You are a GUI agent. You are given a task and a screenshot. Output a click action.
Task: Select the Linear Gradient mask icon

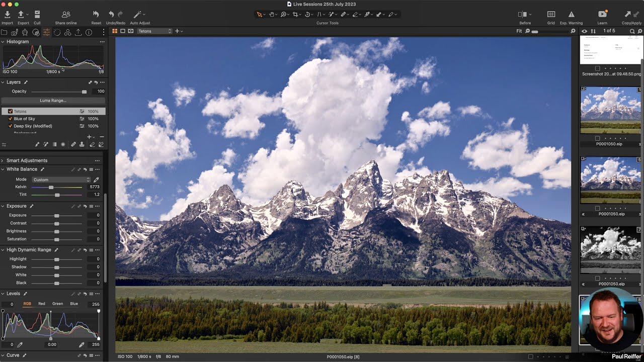tap(55, 144)
